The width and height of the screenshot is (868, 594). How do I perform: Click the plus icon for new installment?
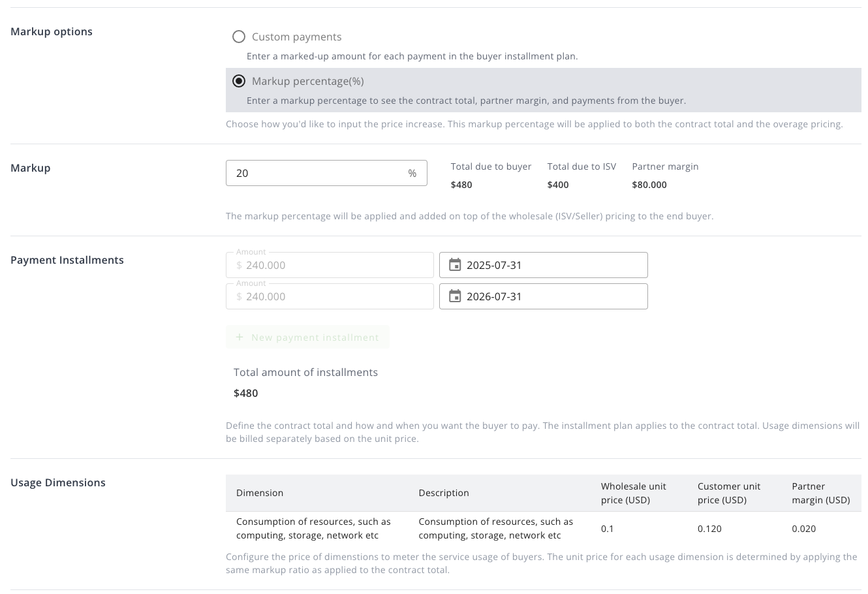pyautogui.click(x=240, y=337)
